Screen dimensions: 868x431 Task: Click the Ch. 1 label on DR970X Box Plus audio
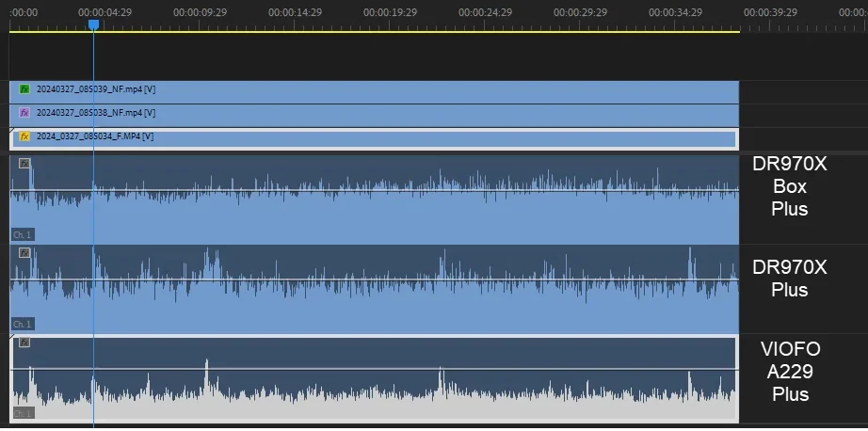point(23,235)
